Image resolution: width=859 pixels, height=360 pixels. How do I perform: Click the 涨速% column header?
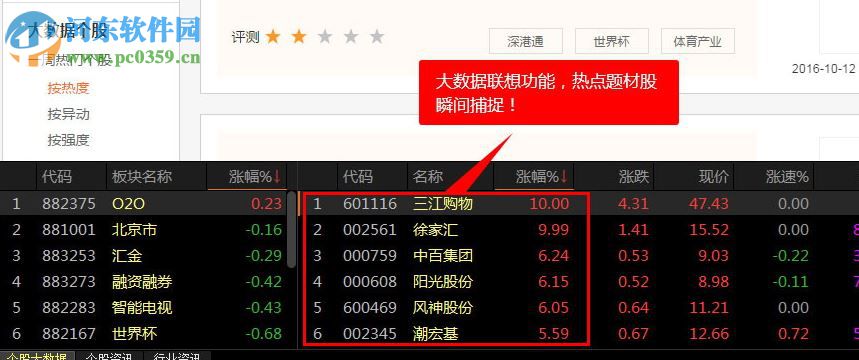pos(787,176)
